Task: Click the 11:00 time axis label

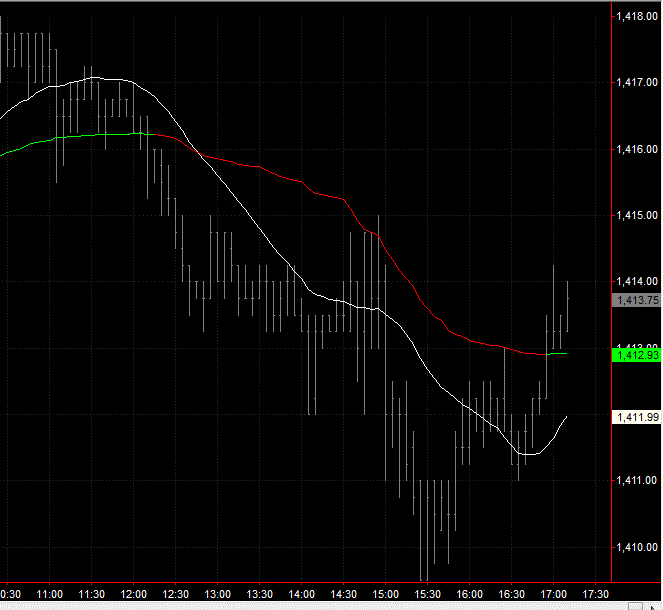Action: 49,594
